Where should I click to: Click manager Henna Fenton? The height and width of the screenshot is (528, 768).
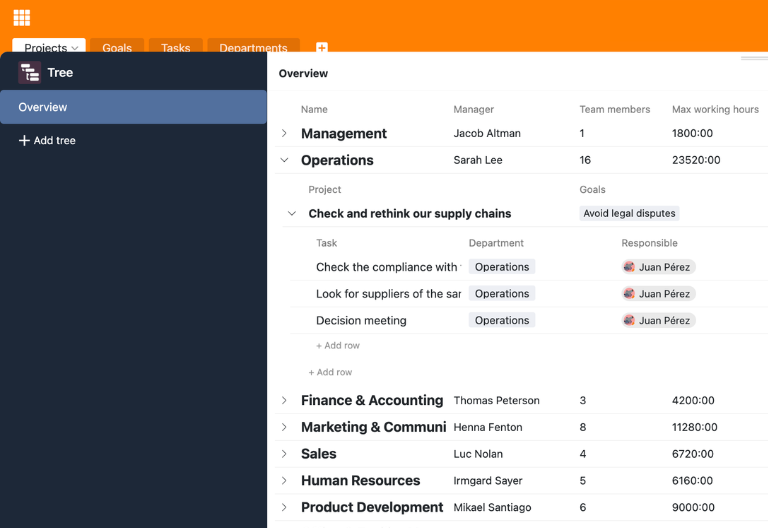click(488, 427)
